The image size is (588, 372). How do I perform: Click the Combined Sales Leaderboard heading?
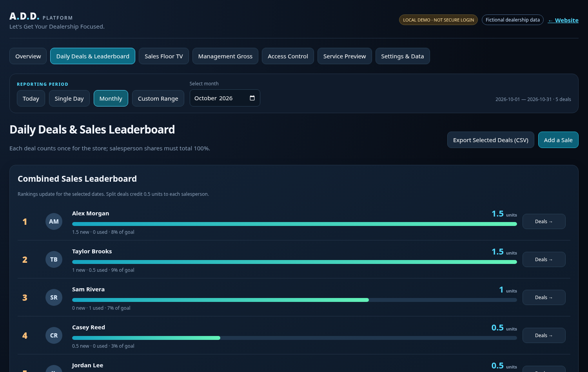(77, 179)
